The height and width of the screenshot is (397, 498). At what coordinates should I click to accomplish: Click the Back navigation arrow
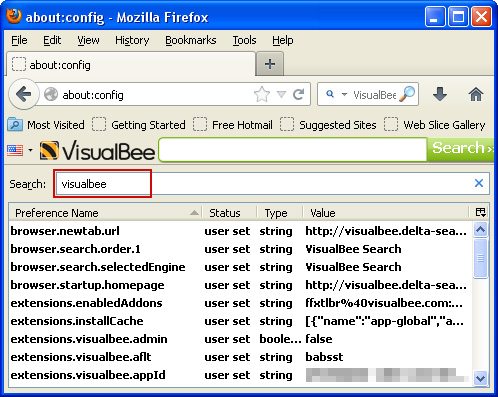coord(23,94)
